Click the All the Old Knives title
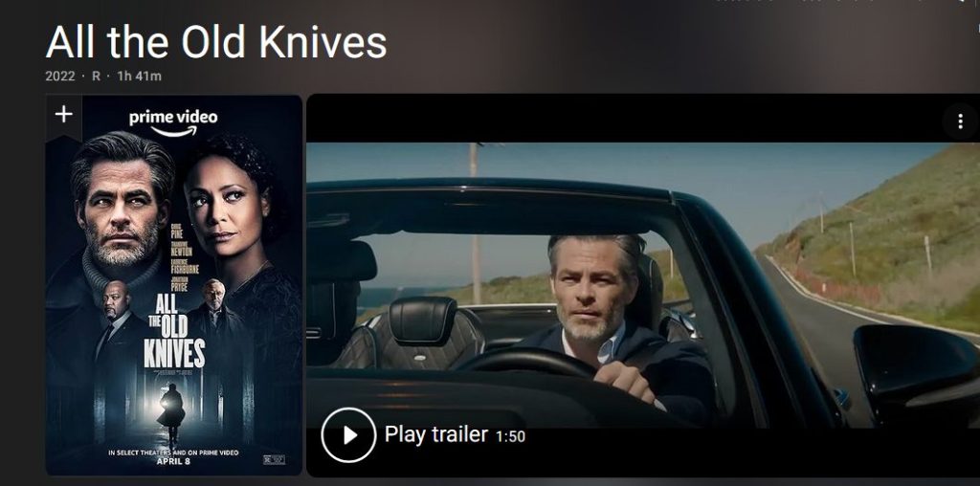The height and width of the screenshot is (486, 980). (x=216, y=42)
